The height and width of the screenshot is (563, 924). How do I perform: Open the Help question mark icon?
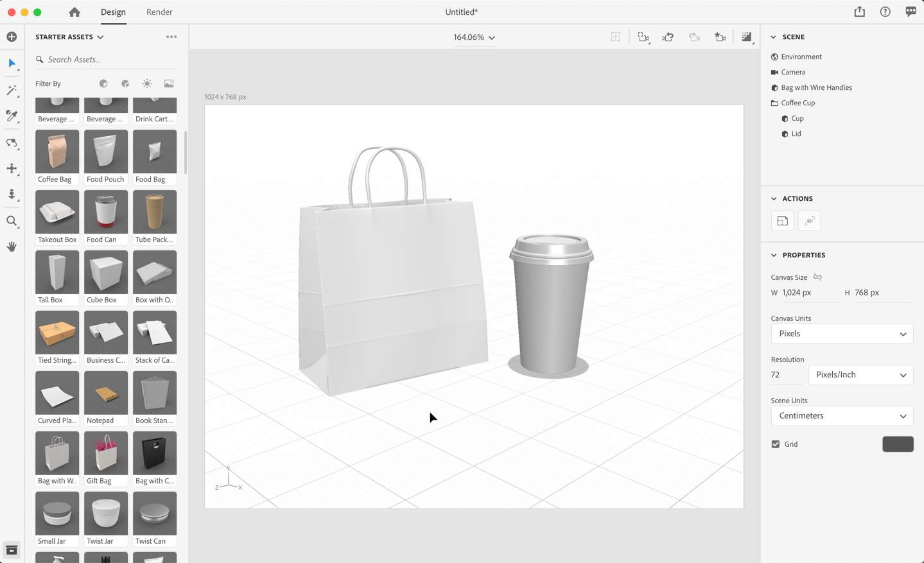[885, 12]
